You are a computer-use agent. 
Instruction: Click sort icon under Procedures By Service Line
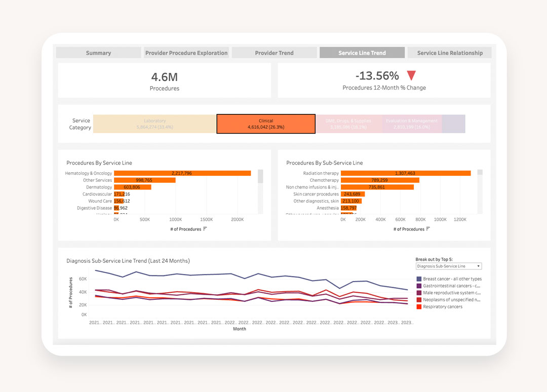[x=205, y=229]
